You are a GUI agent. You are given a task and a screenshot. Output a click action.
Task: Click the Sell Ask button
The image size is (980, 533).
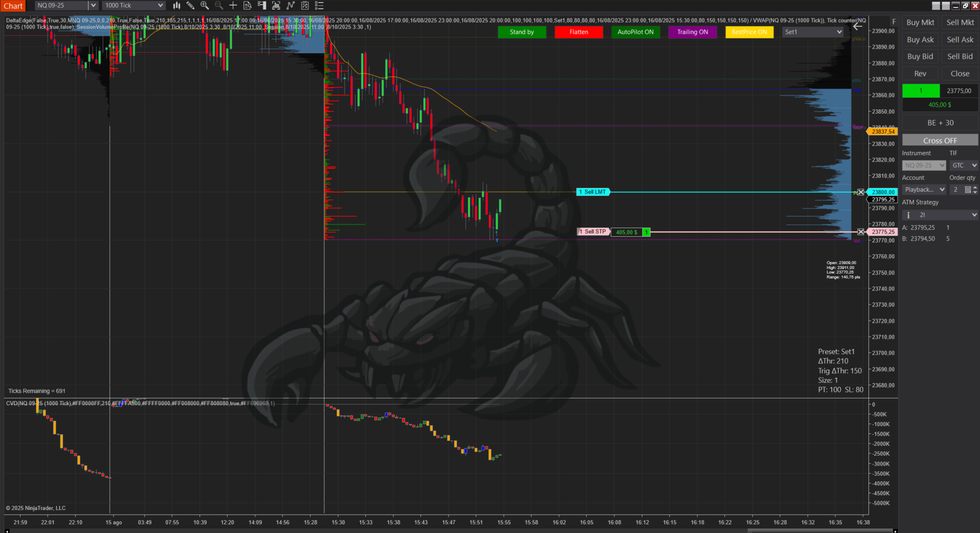(960, 39)
